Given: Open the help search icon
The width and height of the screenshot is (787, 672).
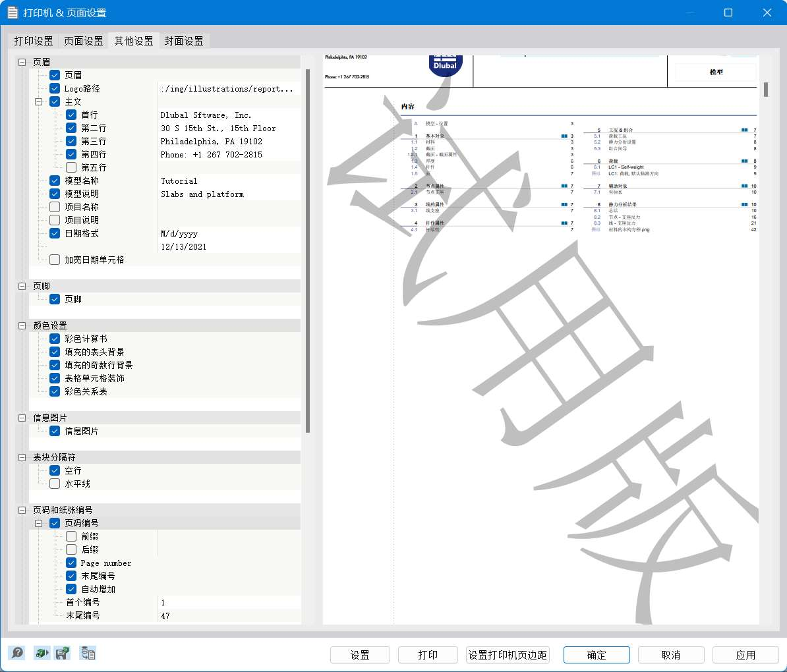Looking at the screenshot, I should click(x=17, y=653).
